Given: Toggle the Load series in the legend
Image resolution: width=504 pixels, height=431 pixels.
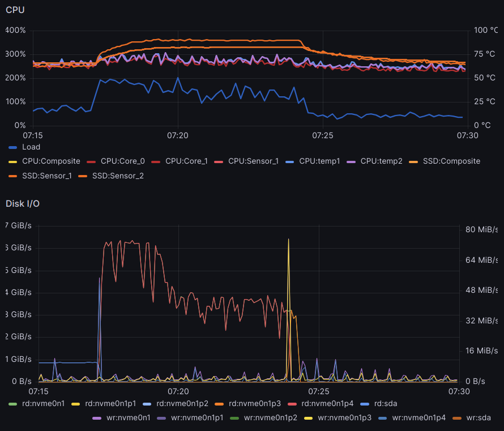Looking at the screenshot, I should point(31,147).
